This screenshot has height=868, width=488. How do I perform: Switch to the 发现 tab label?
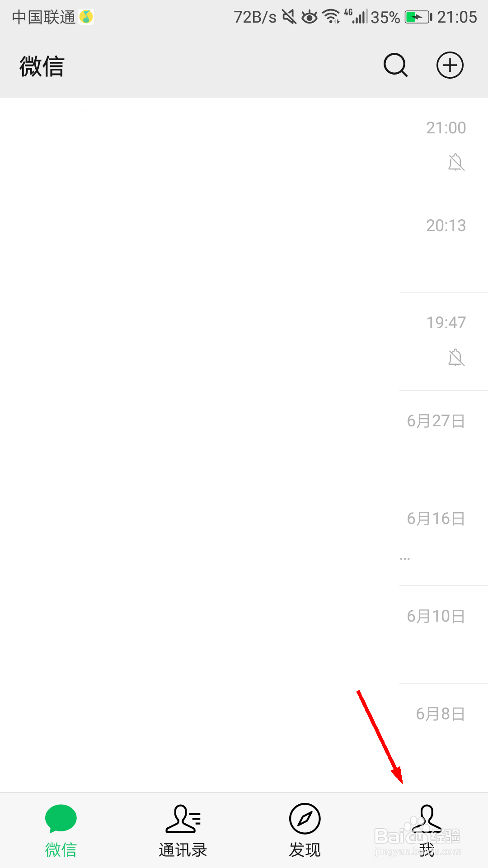[x=305, y=850]
